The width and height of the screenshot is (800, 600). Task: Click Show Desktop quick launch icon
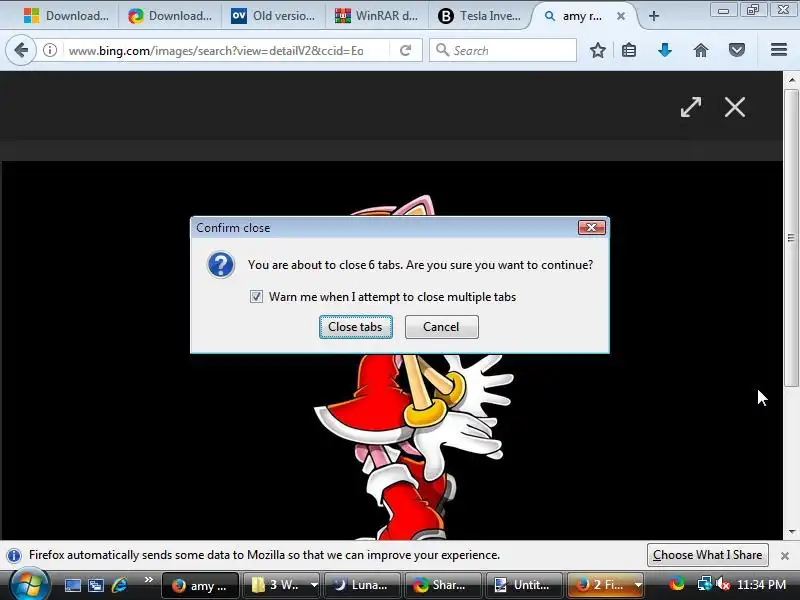(72, 585)
